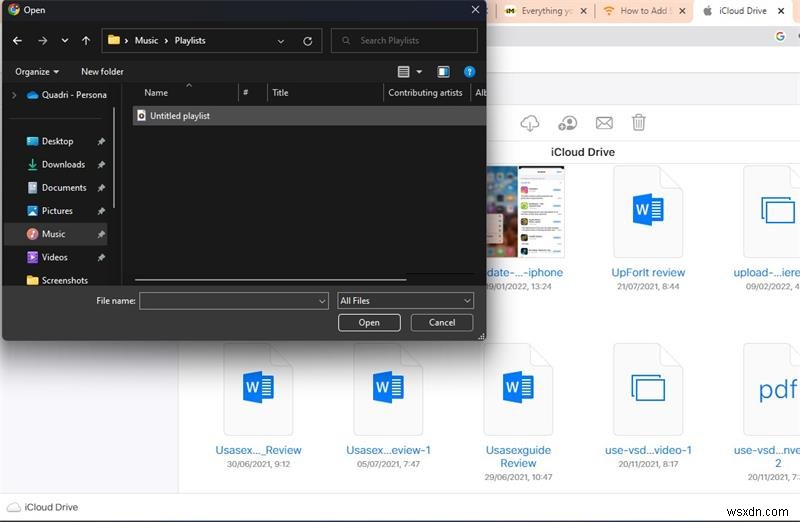The height and width of the screenshot is (522, 800).
Task: Open the UpForIt review Word file
Action: [x=648, y=212]
